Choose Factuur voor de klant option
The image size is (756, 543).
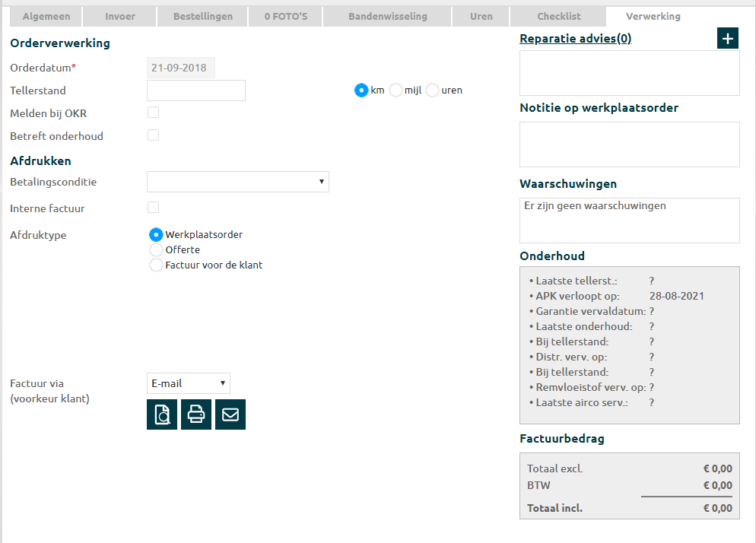click(x=157, y=265)
